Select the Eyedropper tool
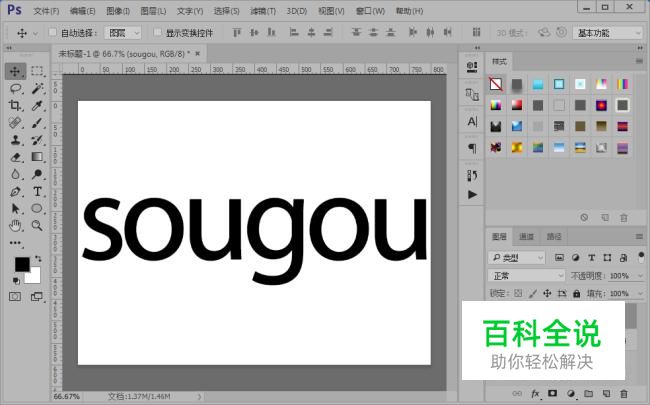The width and height of the screenshot is (650, 405). [37, 105]
